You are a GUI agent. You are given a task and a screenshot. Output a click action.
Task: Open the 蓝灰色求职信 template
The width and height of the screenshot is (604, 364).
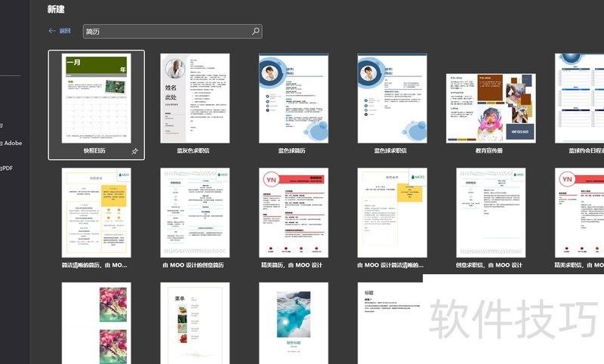[x=195, y=98]
